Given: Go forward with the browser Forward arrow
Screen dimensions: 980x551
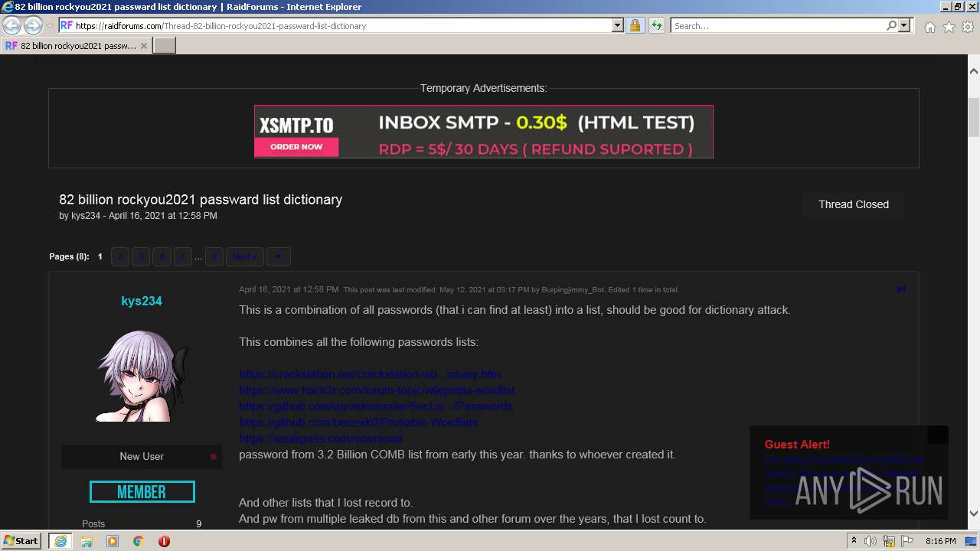Looking at the screenshot, I should (x=33, y=25).
